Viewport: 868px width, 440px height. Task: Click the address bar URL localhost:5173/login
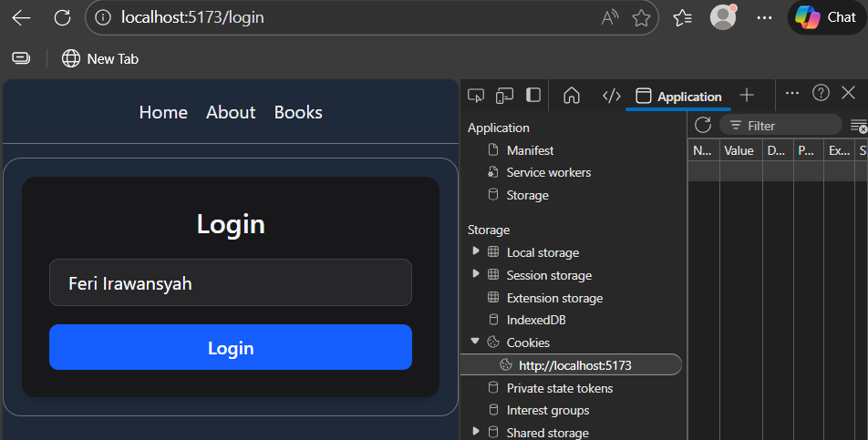(x=192, y=17)
